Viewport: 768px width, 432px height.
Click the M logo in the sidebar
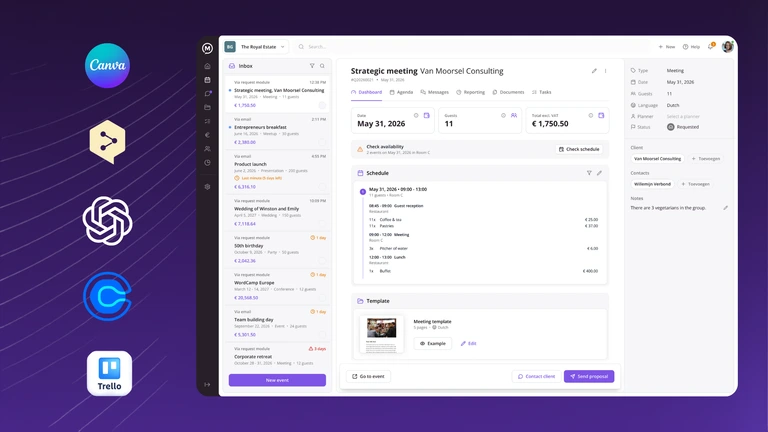207,48
